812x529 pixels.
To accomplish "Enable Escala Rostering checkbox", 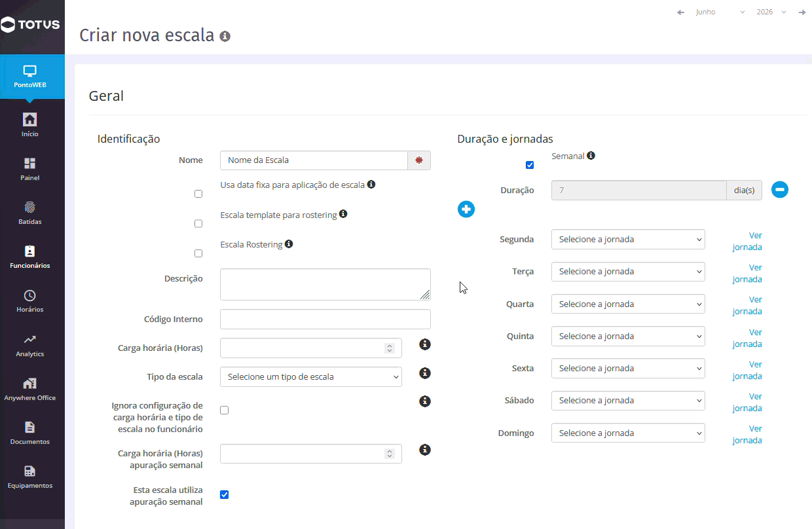I will pos(198,253).
